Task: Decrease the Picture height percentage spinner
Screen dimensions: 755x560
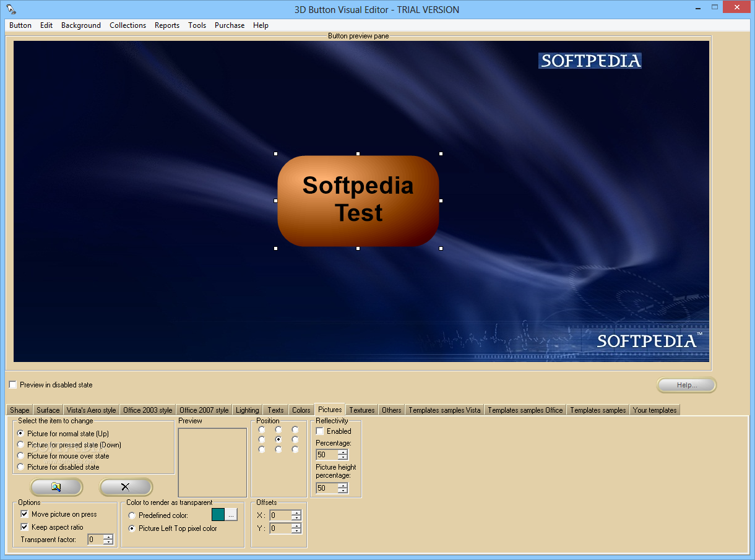Action: point(343,491)
